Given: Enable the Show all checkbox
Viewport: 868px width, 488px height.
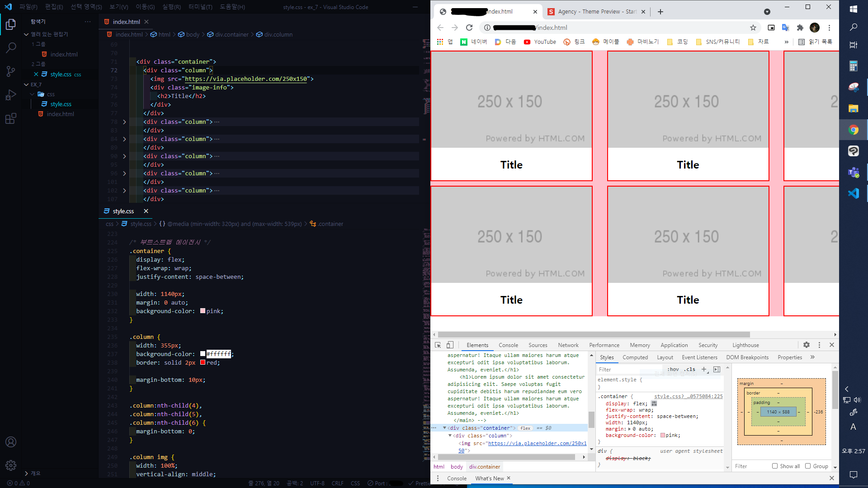Looking at the screenshot, I should pyautogui.click(x=775, y=466).
